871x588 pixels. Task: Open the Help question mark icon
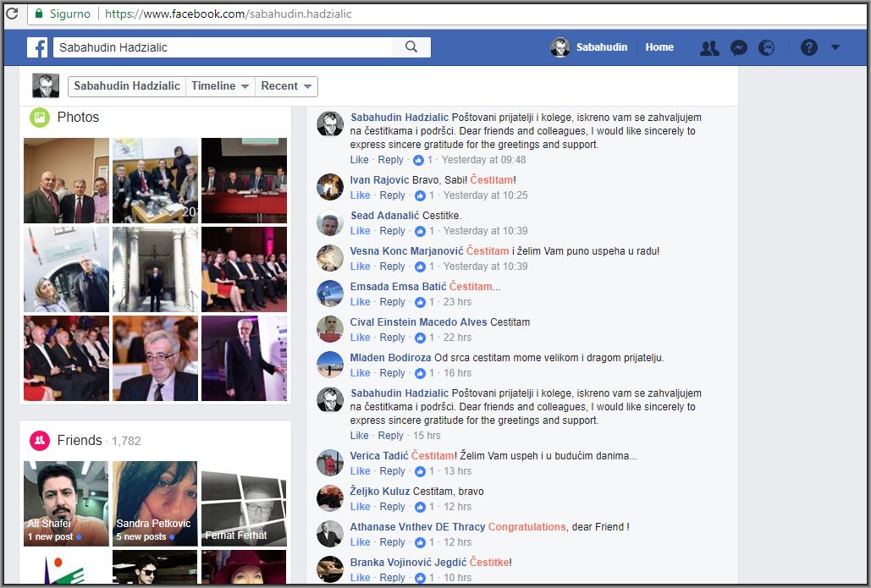point(809,47)
